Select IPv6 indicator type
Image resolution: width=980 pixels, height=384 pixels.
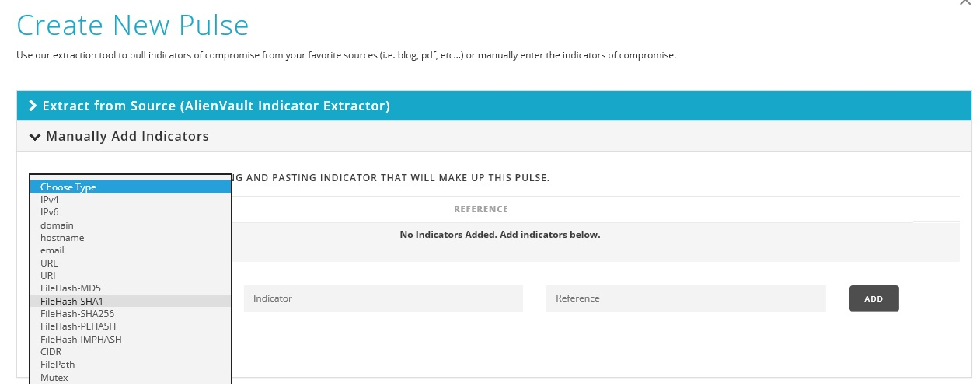tap(50, 212)
